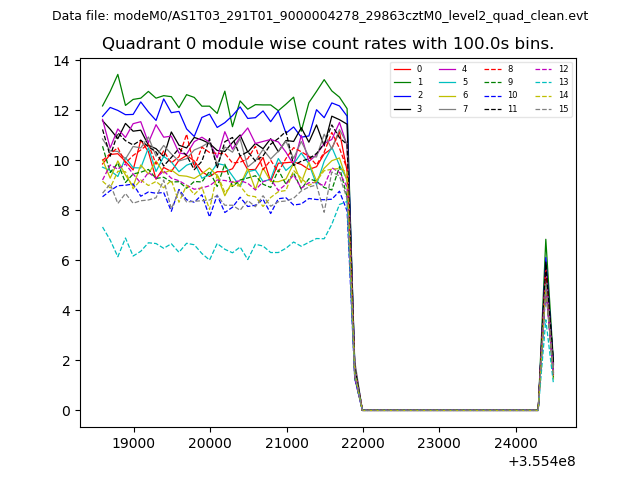640x480 pixels.
Task: Click the blue dashed legend swatch for module 10
Action: (493, 95)
